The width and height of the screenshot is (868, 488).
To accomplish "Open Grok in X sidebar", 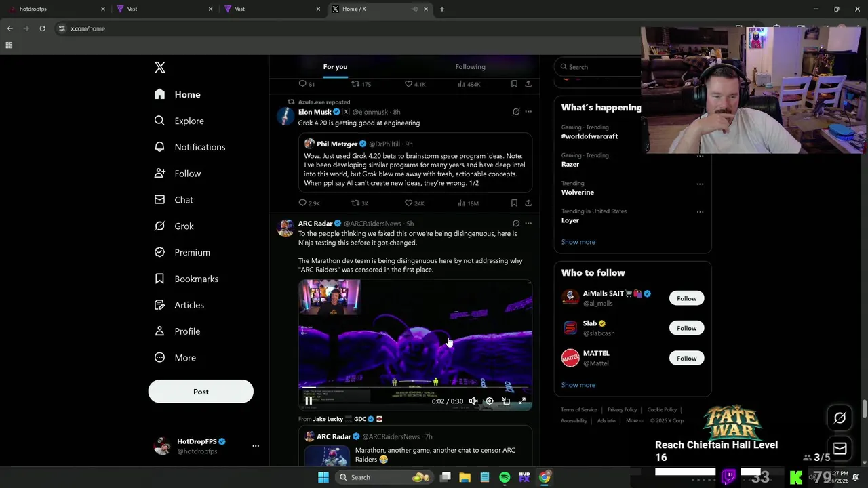I will pos(174,226).
